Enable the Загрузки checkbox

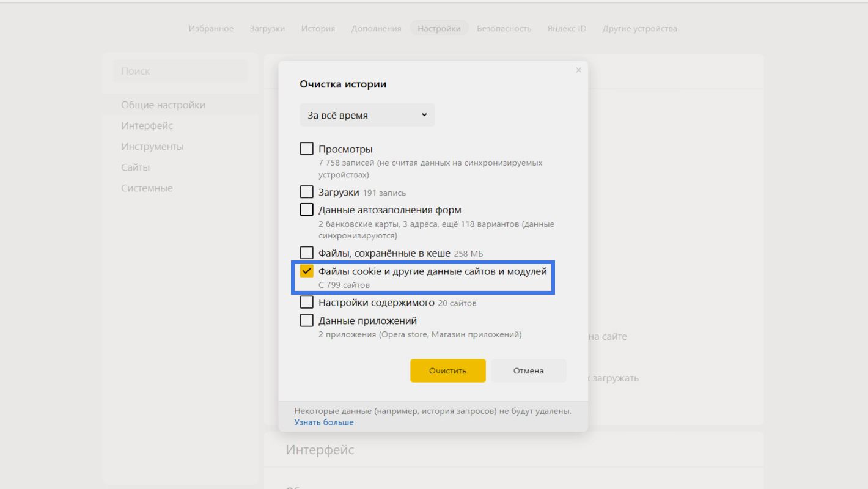307,192
